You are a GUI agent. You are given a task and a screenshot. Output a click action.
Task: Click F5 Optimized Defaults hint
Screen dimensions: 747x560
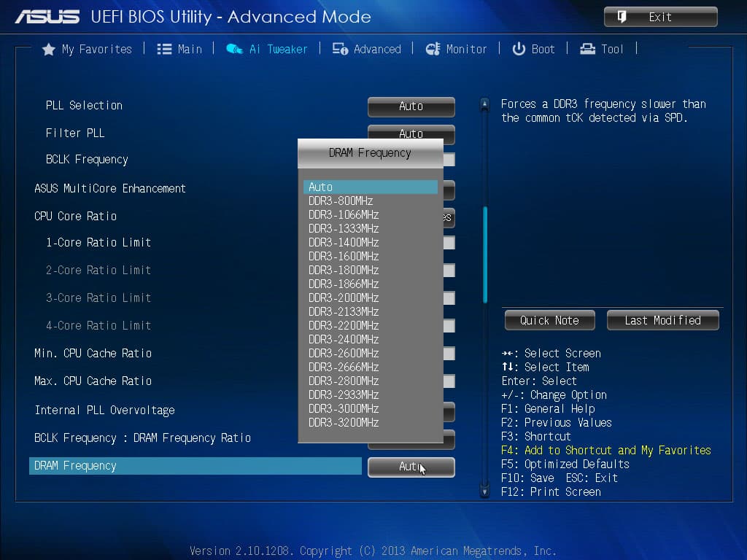coord(565,464)
